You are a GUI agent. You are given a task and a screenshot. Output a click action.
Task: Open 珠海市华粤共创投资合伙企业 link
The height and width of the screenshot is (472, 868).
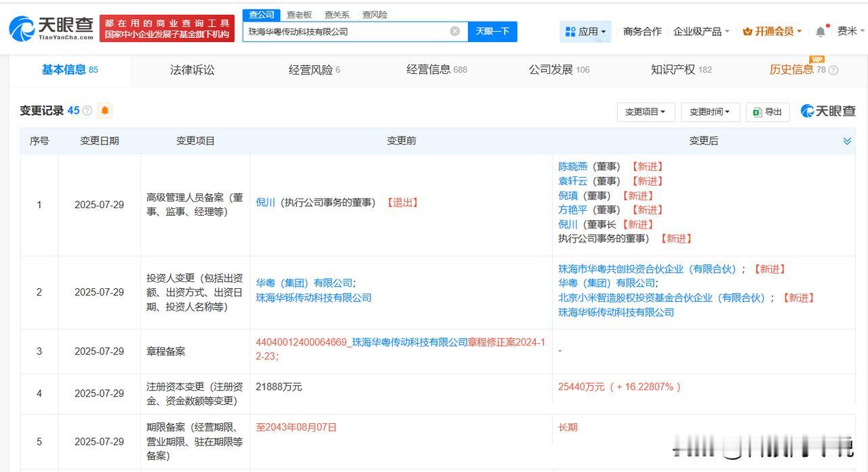coord(647,269)
